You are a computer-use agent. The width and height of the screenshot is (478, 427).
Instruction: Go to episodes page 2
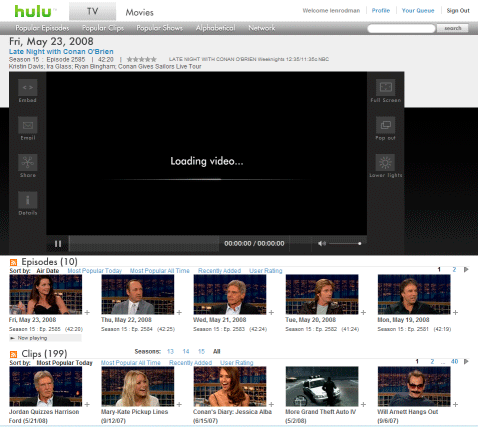tap(454, 269)
